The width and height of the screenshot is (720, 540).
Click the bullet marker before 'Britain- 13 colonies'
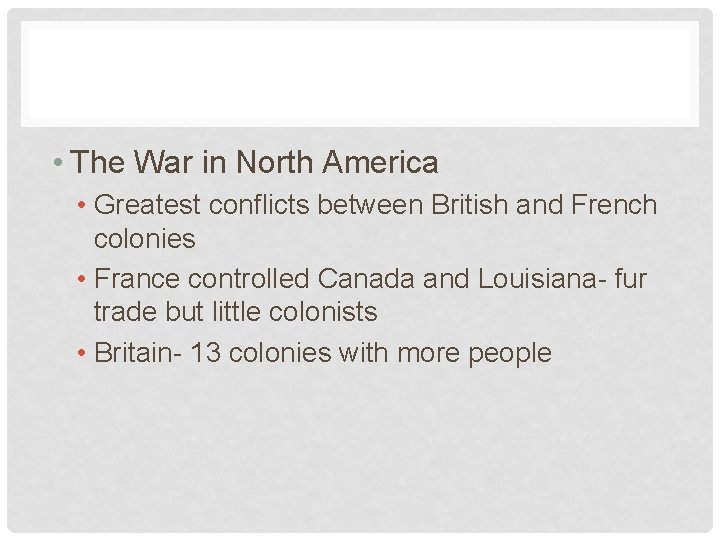tap(82, 352)
